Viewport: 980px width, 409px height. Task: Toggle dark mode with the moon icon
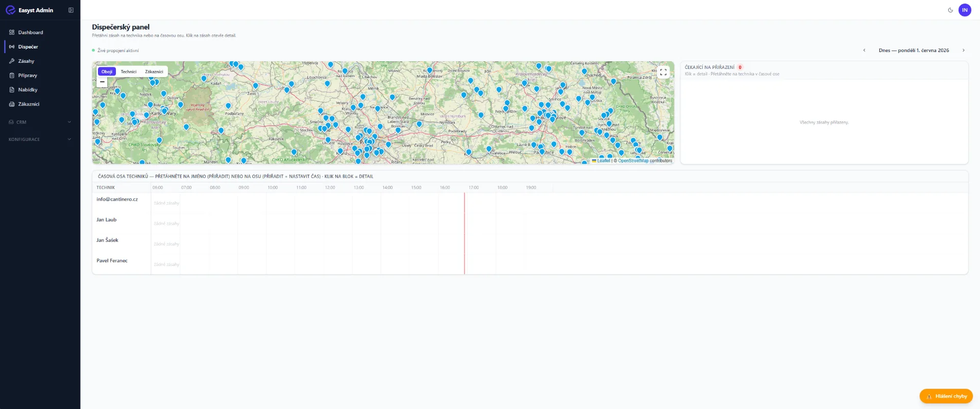(950, 10)
